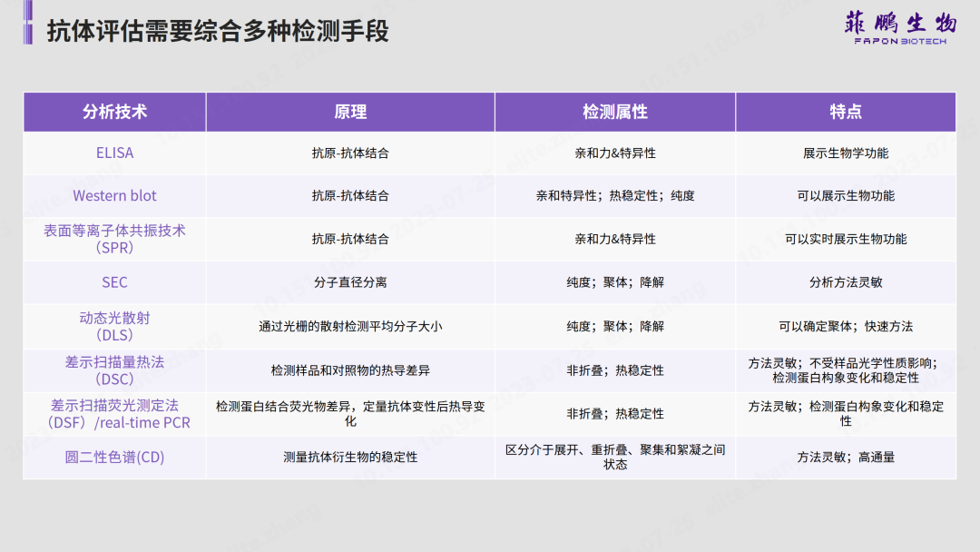Select the "测量抗体衍生物的稳定性" cell
Screen dimensions: 980x552
click(x=350, y=458)
